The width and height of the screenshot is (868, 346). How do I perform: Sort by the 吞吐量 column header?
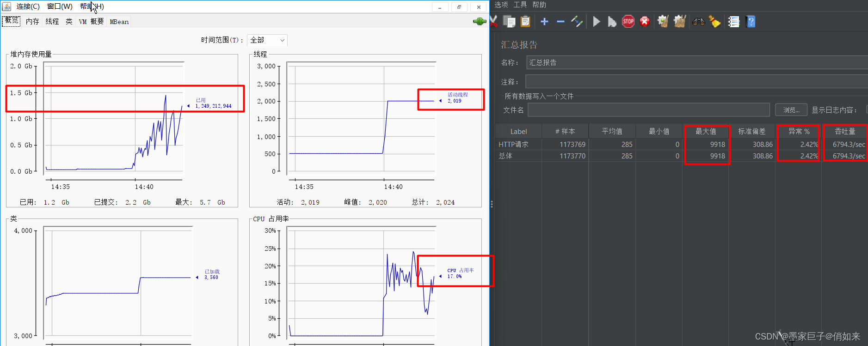click(845, 132)
